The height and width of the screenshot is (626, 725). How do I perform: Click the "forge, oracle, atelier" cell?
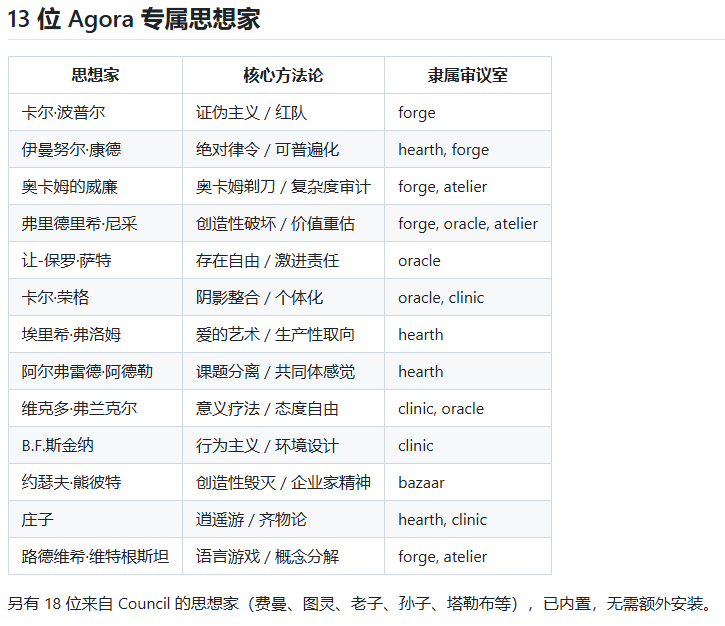click(467, 223)
